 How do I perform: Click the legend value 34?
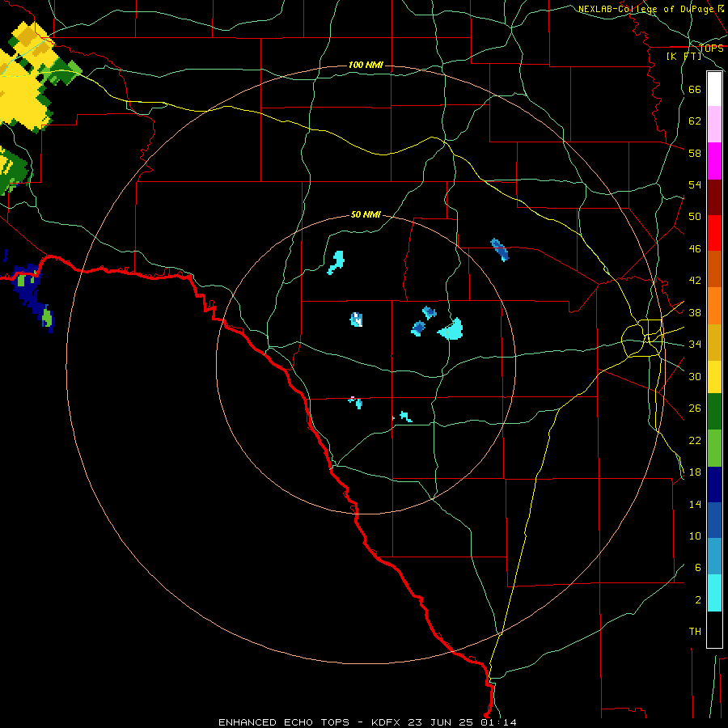695,344
